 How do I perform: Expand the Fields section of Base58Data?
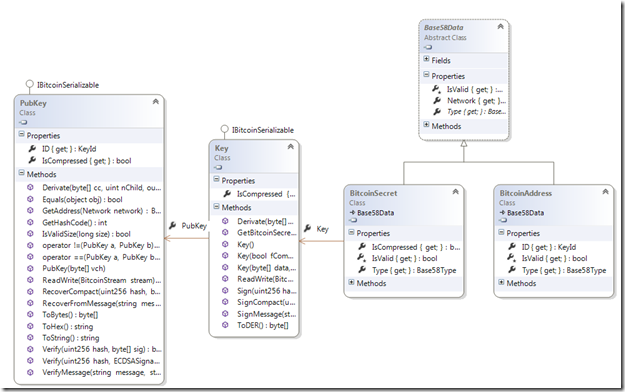click(x=426, y=59)
